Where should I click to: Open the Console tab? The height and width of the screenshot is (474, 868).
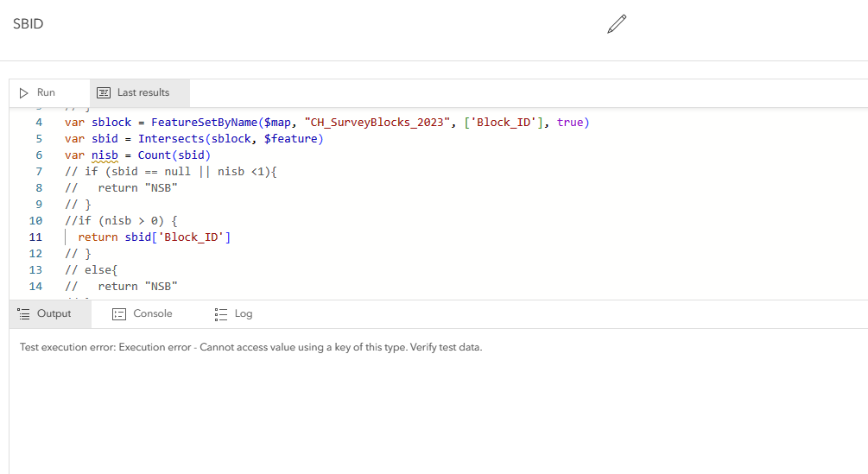coord(152,313)
